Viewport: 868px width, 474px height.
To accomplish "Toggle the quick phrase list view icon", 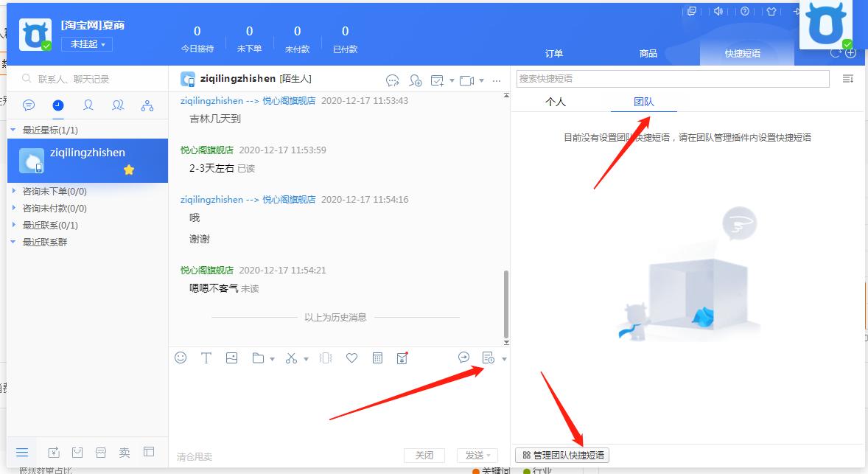I will point(849,78).
